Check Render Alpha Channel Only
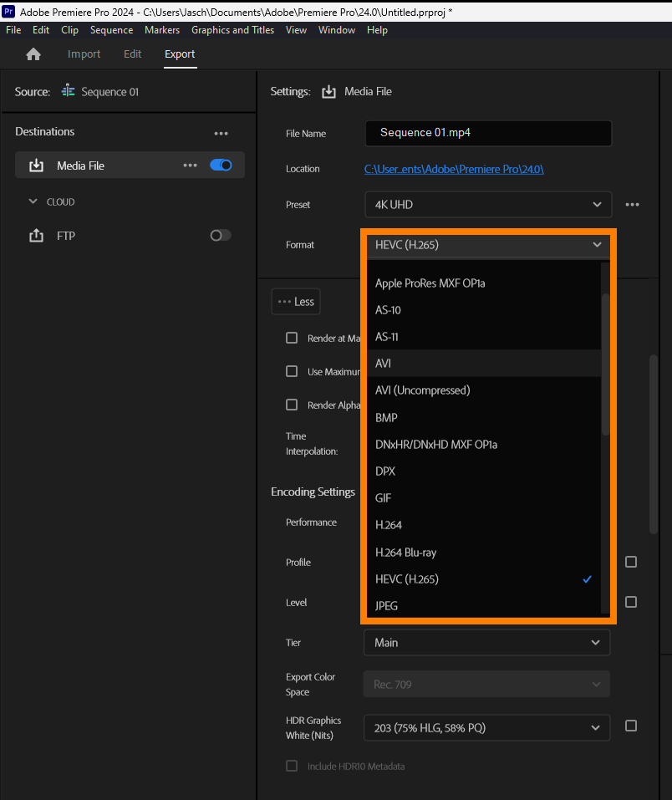The height and width of the screenshot is (800, 672). click(x=292, y=405)
